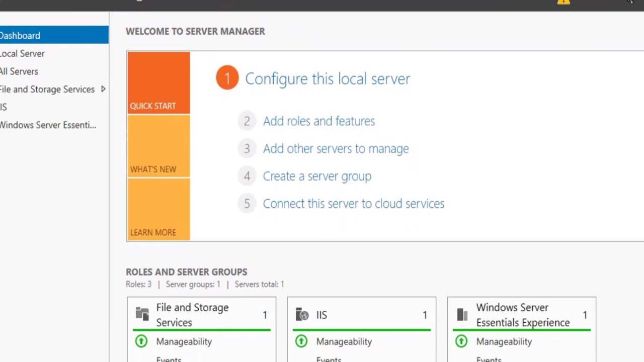Click the ROLES AND SERVER GROUPS heading
644x362 pixels.
[x=187, y=272]
